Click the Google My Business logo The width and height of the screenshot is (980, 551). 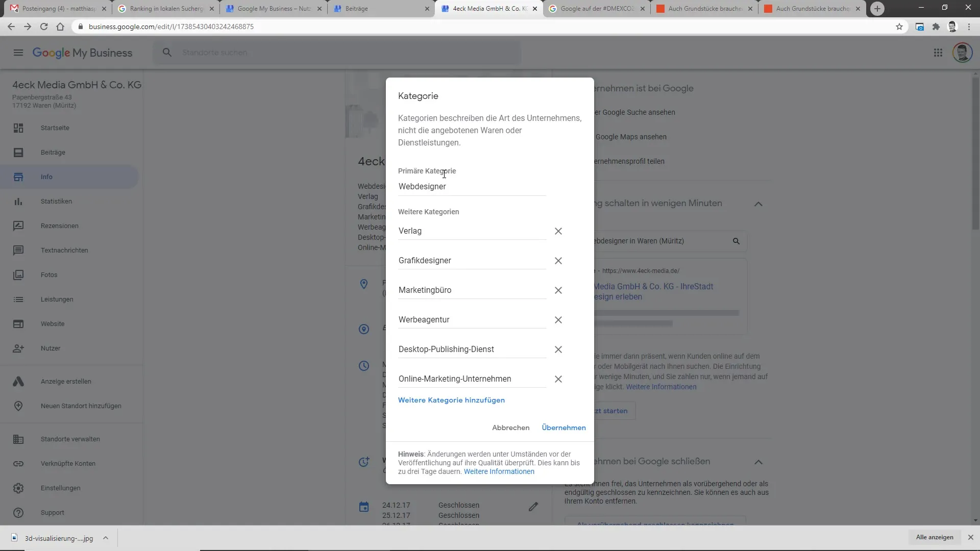pyautogui.click(x=82, y=53)
